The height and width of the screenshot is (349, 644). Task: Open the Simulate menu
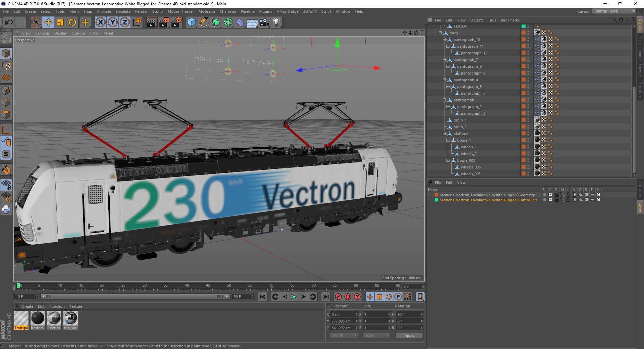(123, 11)
